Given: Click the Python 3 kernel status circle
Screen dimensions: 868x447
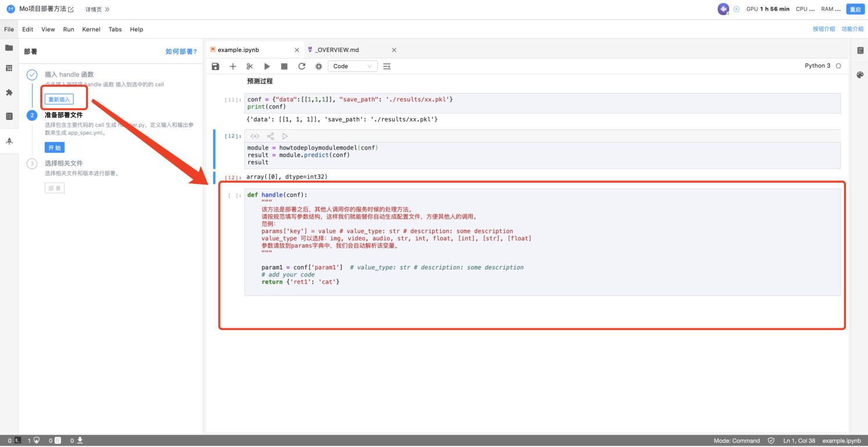Looking at the screenshot, I should pyautogui.click(x=838, y=66).
